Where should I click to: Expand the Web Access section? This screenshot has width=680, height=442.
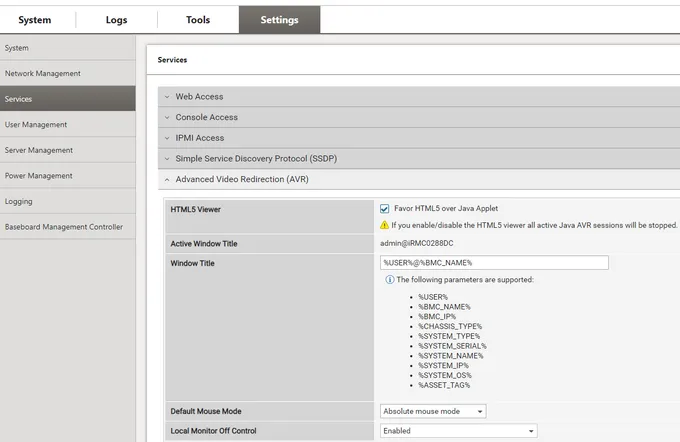[419, 97]
